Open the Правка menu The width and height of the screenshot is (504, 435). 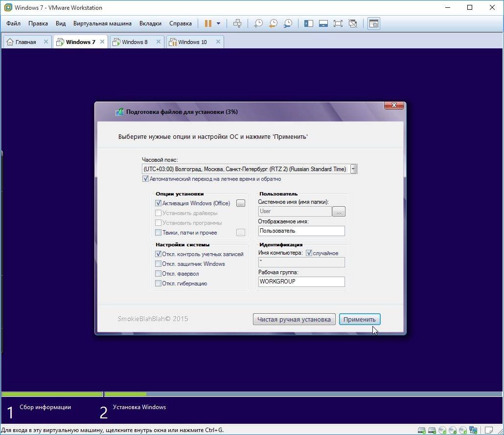pyautogui.click(x=38, y=23)
